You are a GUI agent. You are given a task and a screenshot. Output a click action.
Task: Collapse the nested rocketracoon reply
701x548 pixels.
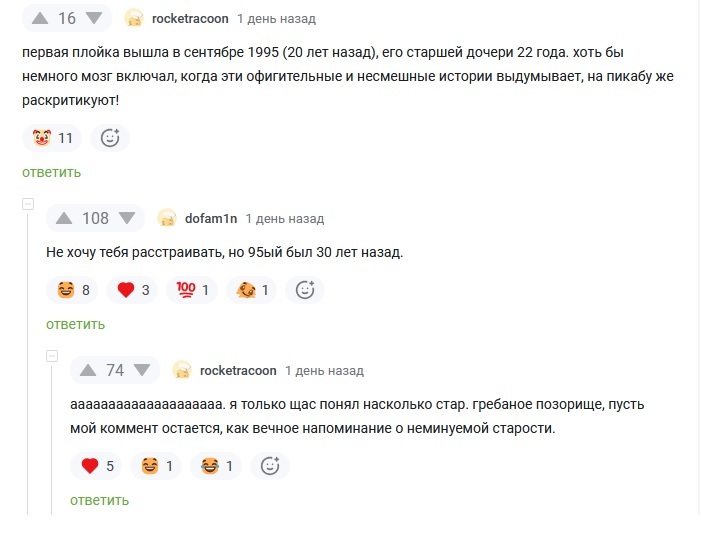(52, 356)
